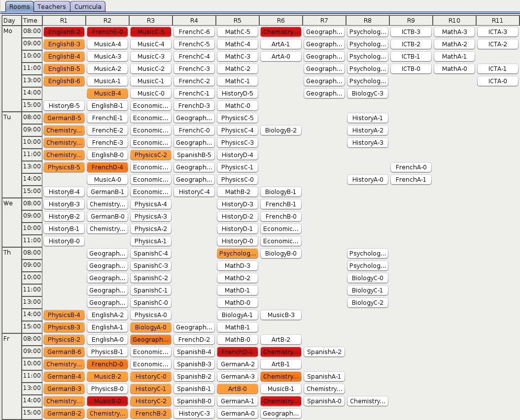520x420 pixels.
Task: Switch to the Teachers tab
Action: 52,7
